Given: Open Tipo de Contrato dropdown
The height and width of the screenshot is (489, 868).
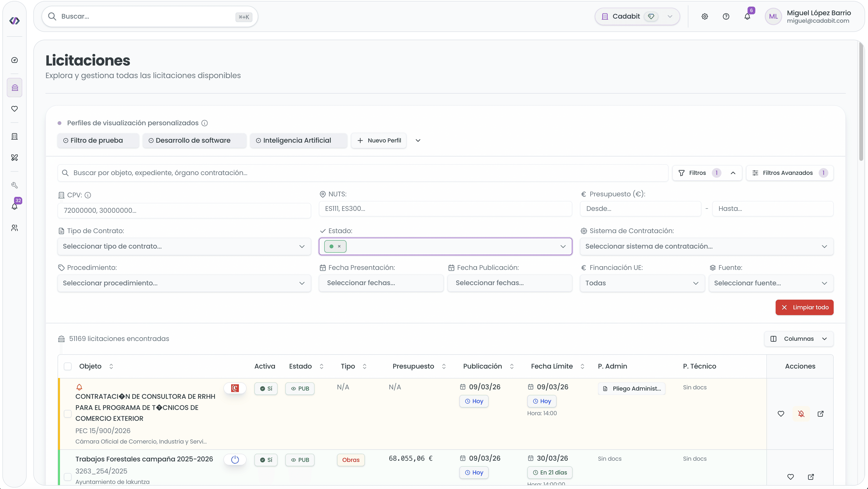Looking at the screenshot, I should 184,246.
